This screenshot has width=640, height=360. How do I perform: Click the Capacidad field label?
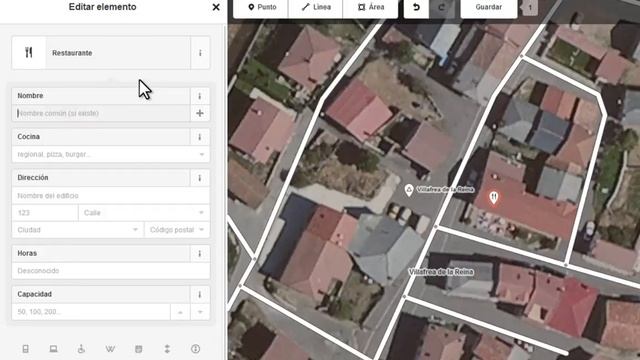[34, 294]
